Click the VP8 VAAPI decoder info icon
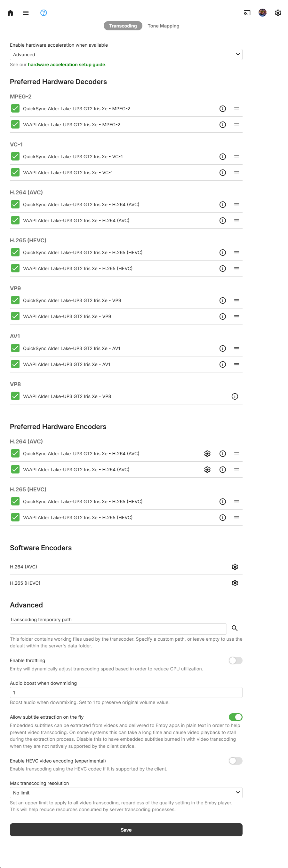Screen dimensions: 288x868 pos(235,396)
